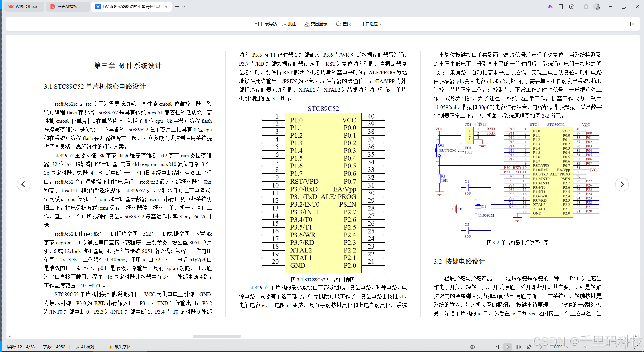Click the 批注 comments button
Image resolution: width=644 pixels, height=352 pixels.
pos(289,24)
